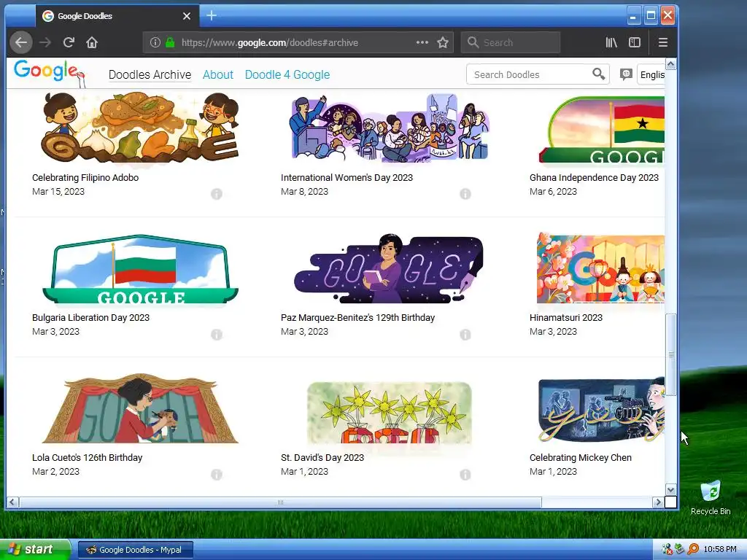
Task: Open the About page link
Action: click(x=217, y=75)
